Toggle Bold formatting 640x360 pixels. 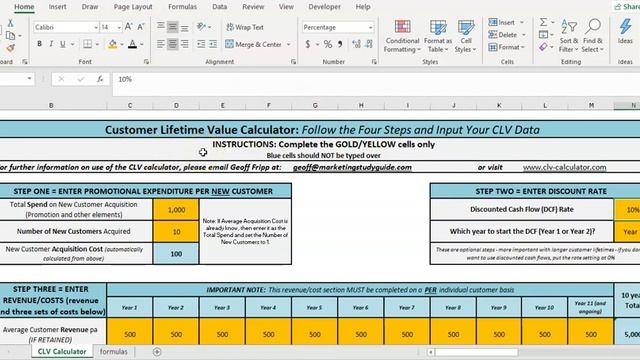pos(39,44)
